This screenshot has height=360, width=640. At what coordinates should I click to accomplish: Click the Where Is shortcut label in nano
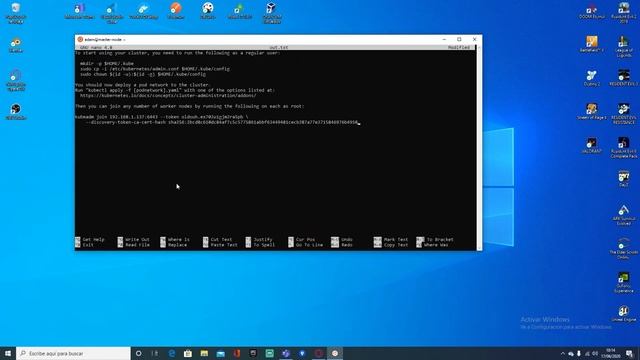click(179, 240)
